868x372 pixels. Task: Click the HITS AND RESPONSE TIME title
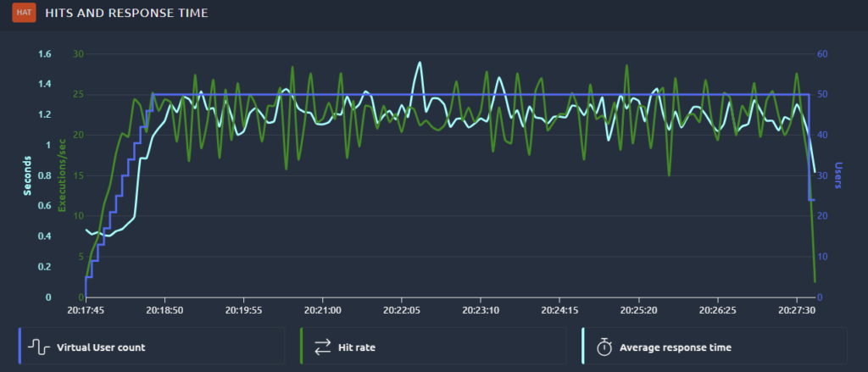tap(126, 13)
